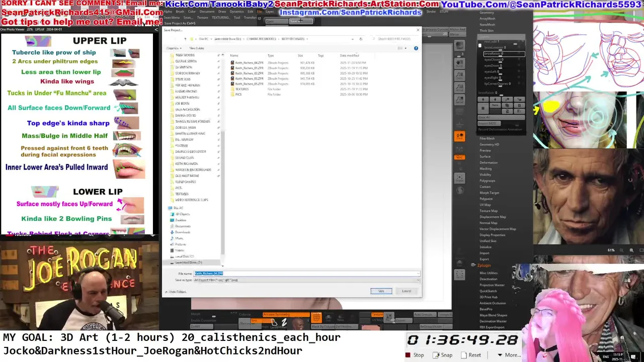Sort files by the Name column header

pyautogui.click(x=234, y=55)
